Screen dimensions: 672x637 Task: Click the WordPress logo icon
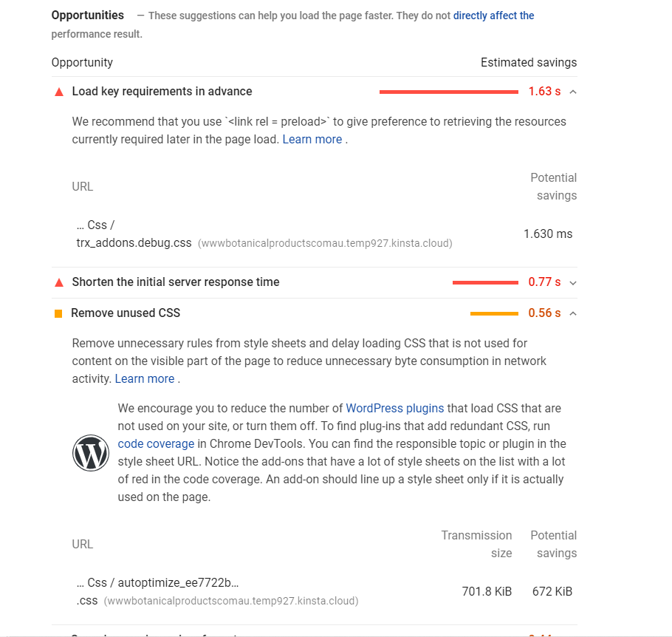(x=90, y=453)
